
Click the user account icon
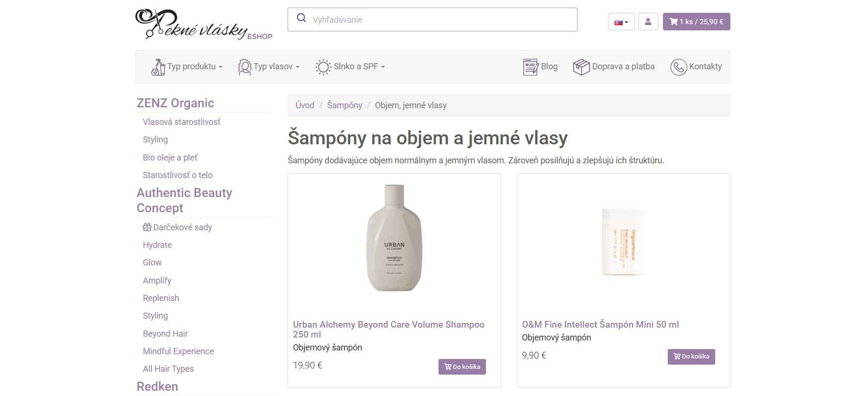tap(648, 21)
